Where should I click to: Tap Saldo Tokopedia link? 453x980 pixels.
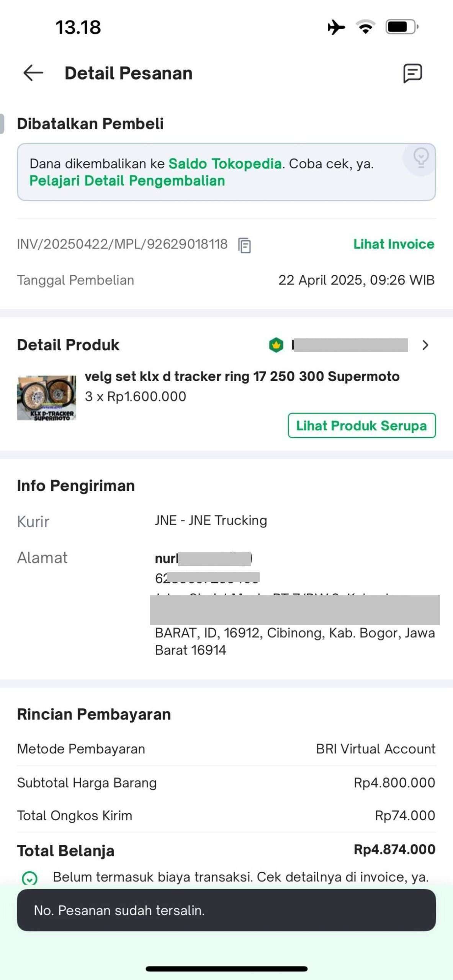[225, 164]
